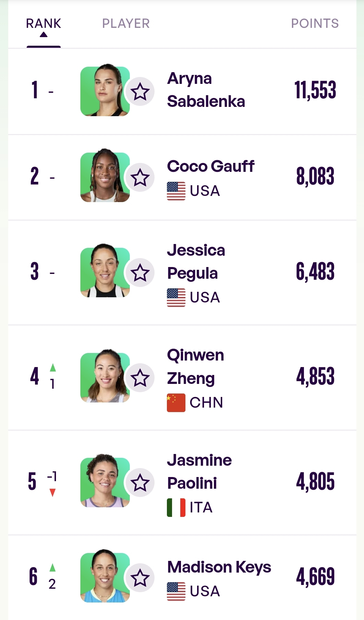Screen dimensions: 364x620
Task: Sort the table by the RANK column
Action: click(x=44, y=23)
